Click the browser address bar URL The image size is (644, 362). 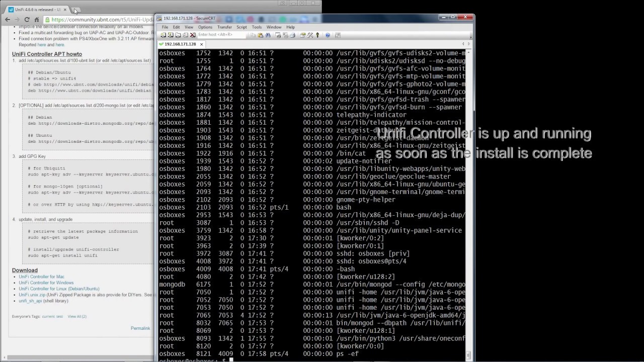point(103,20)
